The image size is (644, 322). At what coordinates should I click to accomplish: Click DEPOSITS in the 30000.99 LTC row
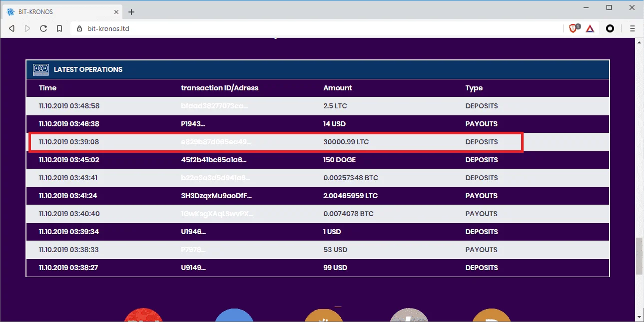point(482,142)
